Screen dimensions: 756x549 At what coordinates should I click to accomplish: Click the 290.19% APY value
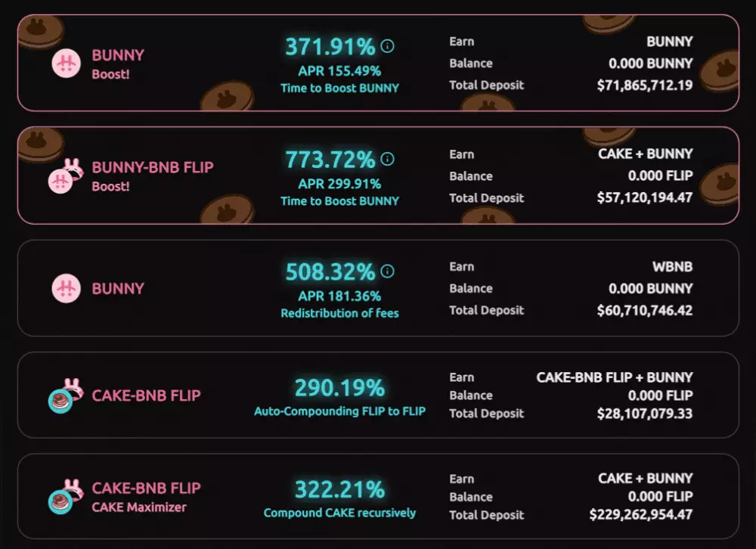click(339, 389)
